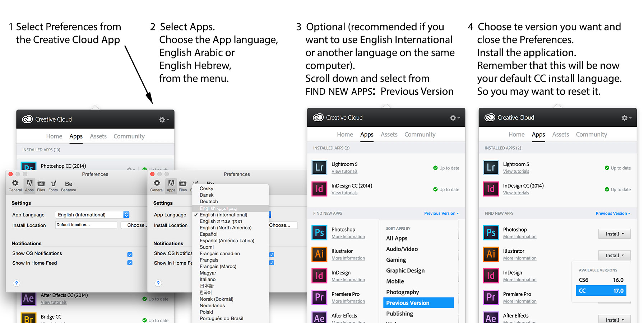The height and width of the screenshot is (323, 644).
Task: Click General icon in the left Preferences window
Action: pos(15,186)
